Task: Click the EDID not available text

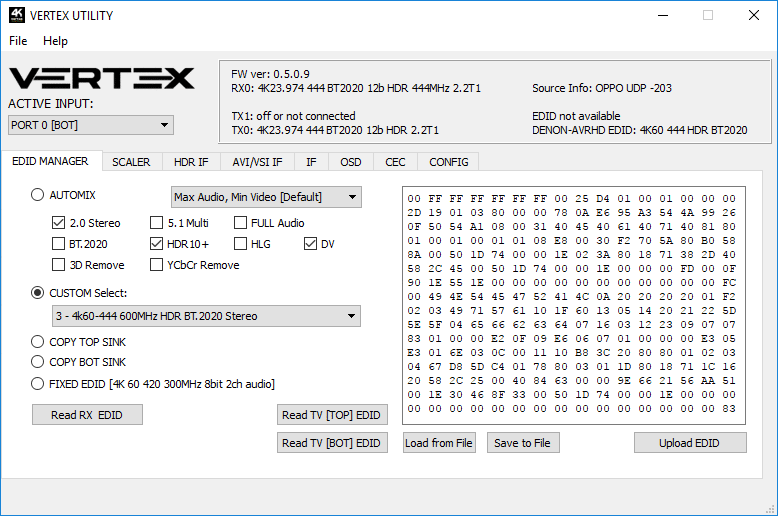Action: (576, 116)
